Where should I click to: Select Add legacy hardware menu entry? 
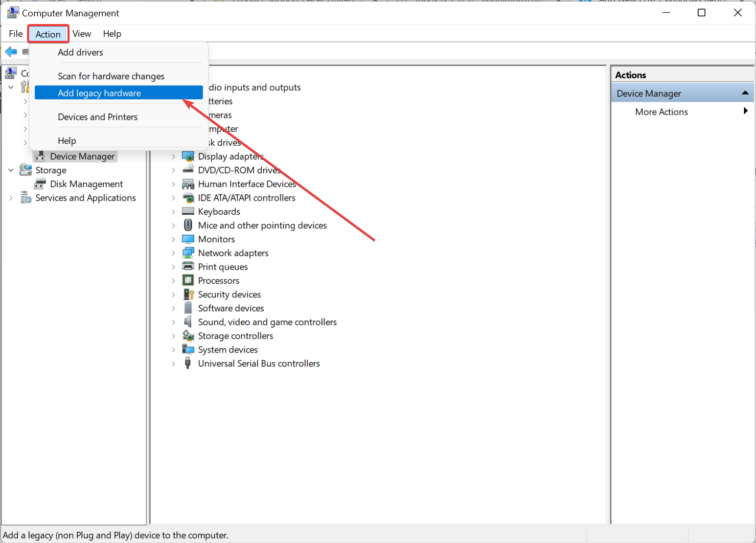119,93
